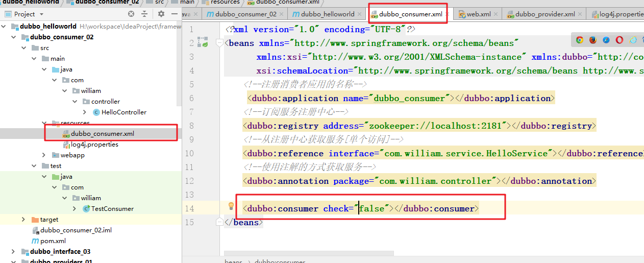The width and height of the screenshot is (644, 263).
Task: Expand the TestConsumer class node
Action: coord(75,209)
